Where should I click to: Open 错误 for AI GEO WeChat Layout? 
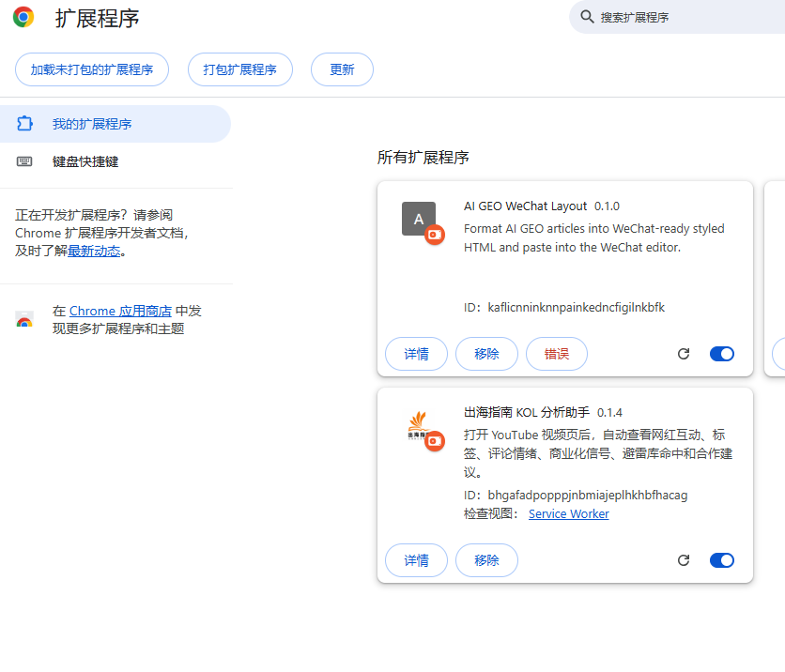coord(557,354)
